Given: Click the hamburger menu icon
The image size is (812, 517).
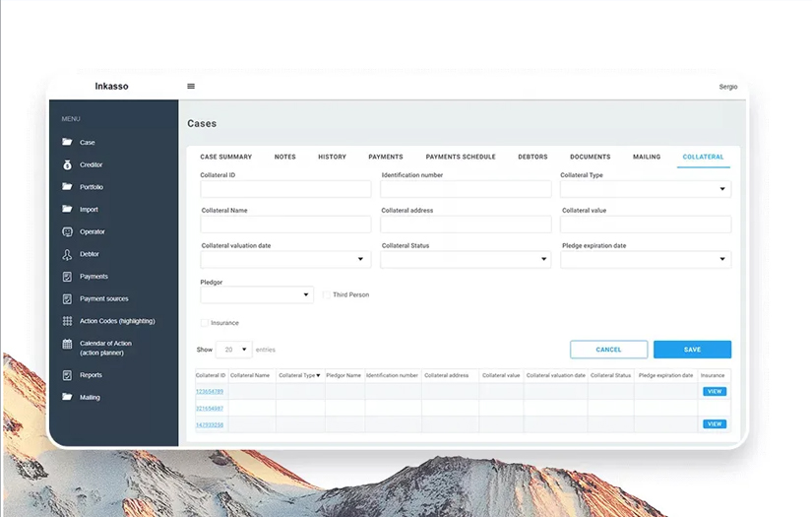Looking at the screenshot, I should (x=191, y=87).
